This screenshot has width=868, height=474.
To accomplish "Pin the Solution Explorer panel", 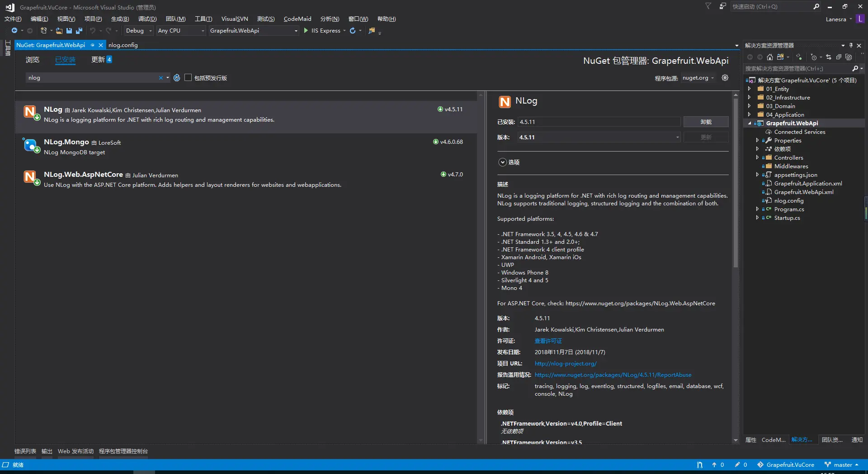I will click(x=851, y=45).
